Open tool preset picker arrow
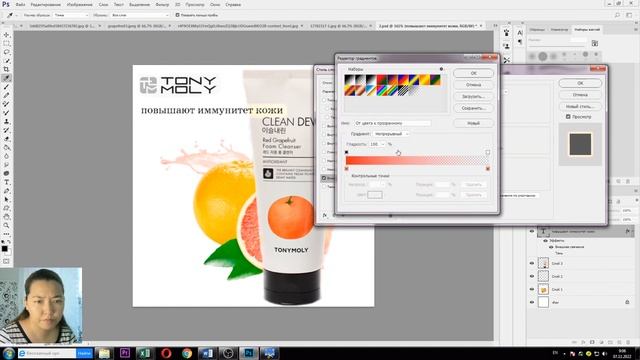Screen dimensions: 640x360 (x=16, y=15)
